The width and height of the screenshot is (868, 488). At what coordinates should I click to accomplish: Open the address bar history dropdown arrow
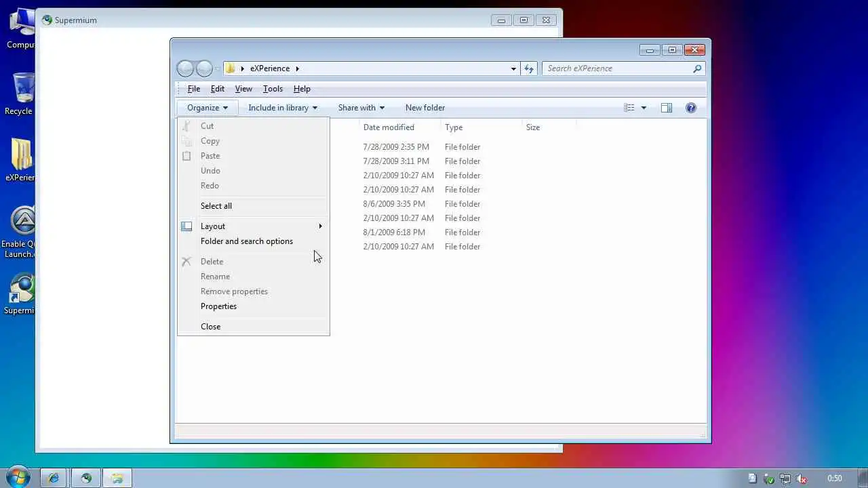tap(513, 68)
